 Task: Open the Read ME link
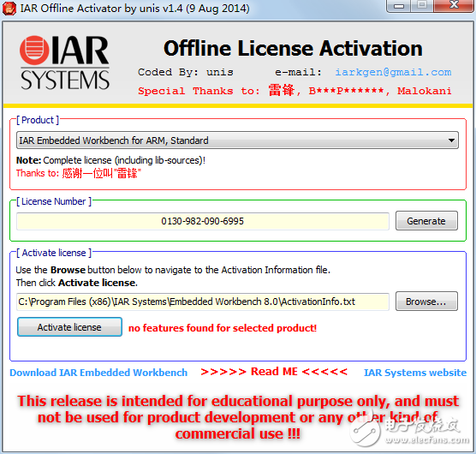pos(274,372)
